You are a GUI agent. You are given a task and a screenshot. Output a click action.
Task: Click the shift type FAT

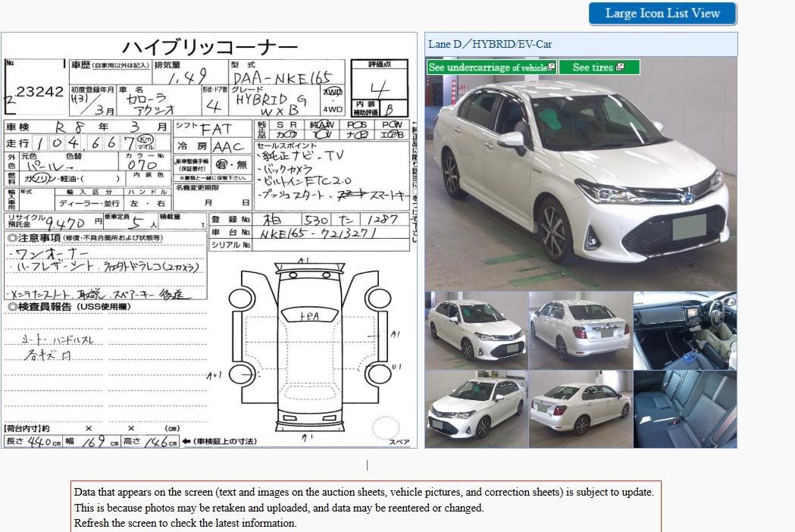217,130
